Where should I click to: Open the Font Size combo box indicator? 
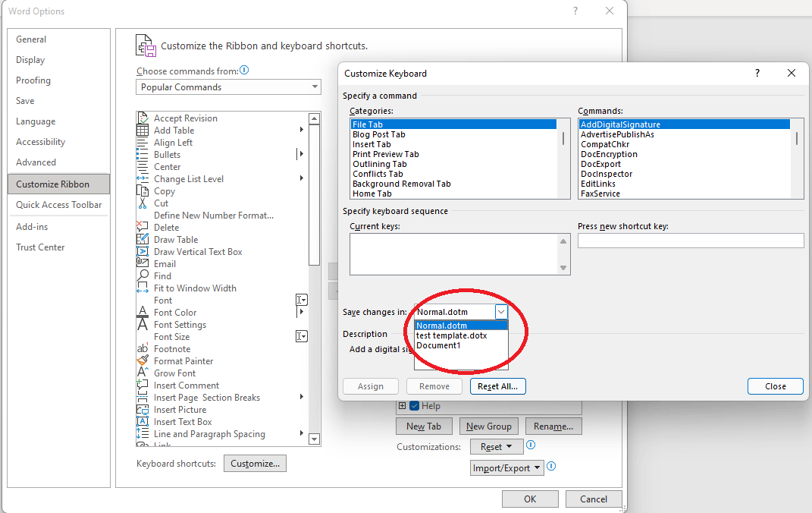(302, 336)
